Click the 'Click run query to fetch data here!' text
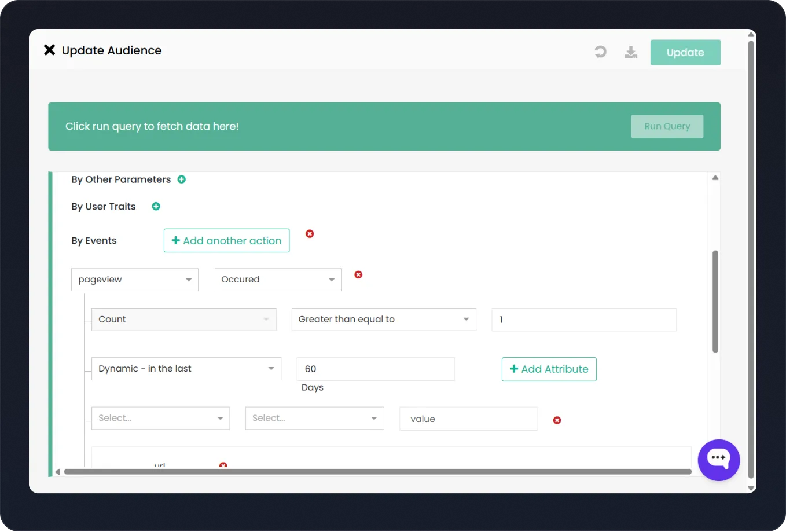Viewport: 786px width, 532px height. [152, 126]
